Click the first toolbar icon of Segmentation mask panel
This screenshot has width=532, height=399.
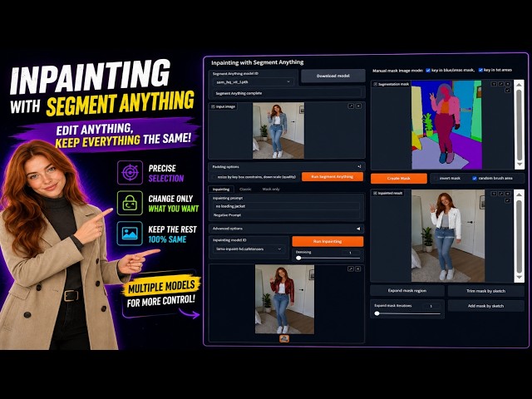point(494,83)
